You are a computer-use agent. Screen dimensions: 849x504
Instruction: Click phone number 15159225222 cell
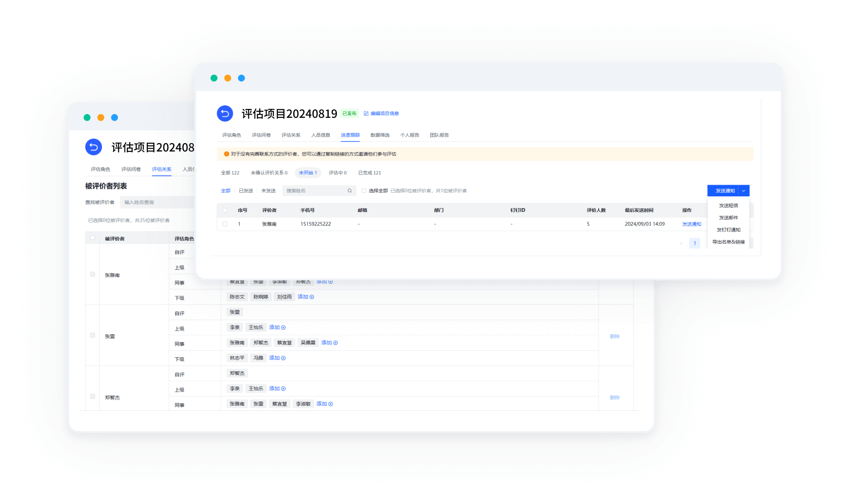coord(316,224)
